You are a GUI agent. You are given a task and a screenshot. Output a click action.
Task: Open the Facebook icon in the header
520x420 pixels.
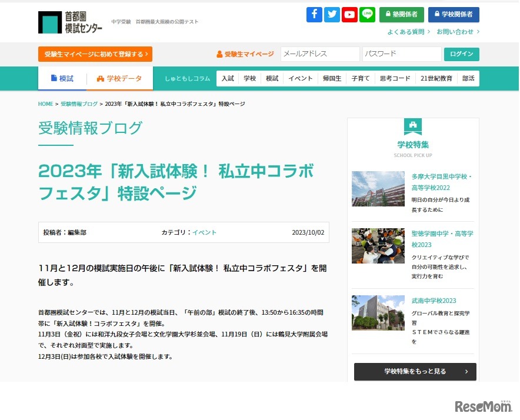[x=314, y=14]
